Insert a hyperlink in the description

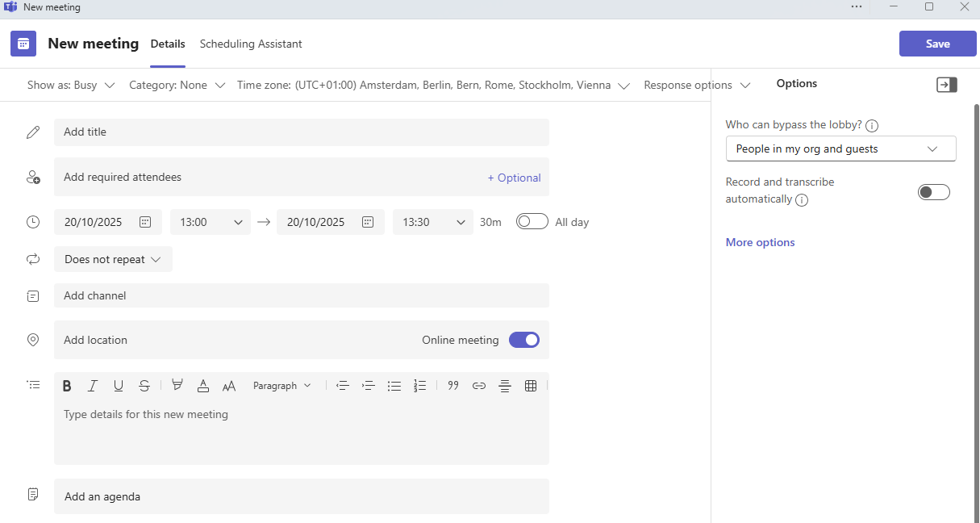[479, 386]
